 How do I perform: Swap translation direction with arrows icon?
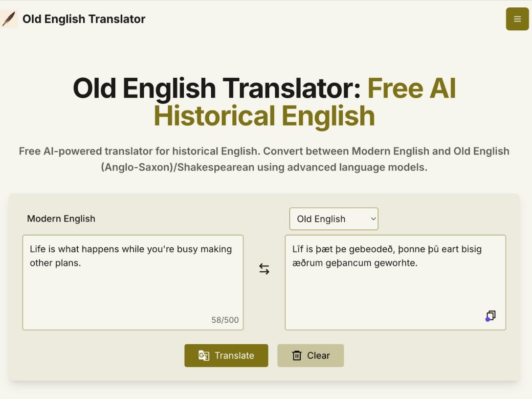click(x=264, y=269)
